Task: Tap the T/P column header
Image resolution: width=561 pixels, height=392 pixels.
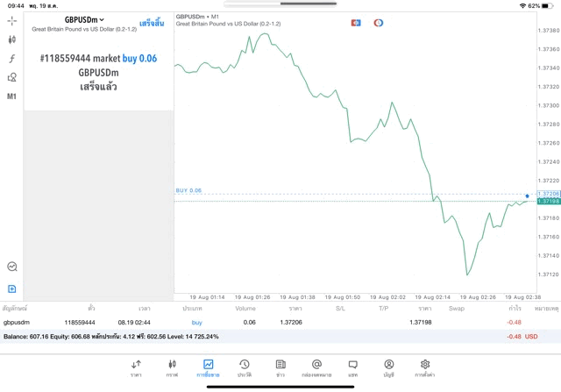Action: tap(384, 308)
